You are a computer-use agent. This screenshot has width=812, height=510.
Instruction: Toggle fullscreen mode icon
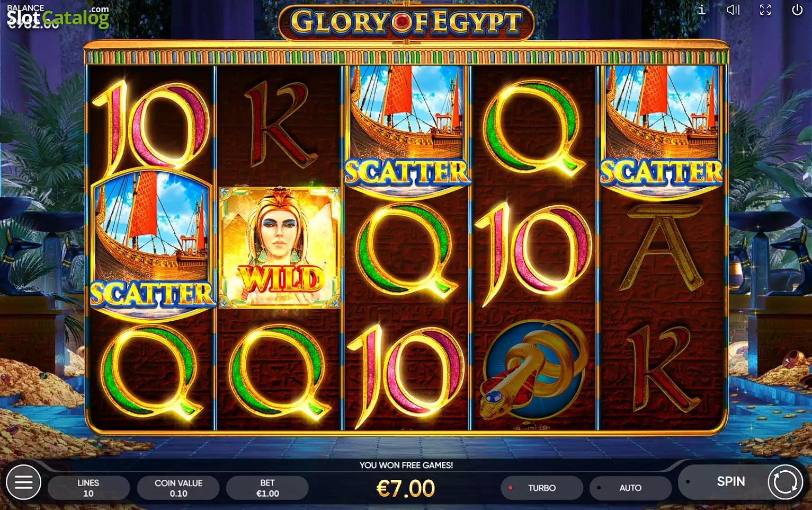click(x=765, y=10)
